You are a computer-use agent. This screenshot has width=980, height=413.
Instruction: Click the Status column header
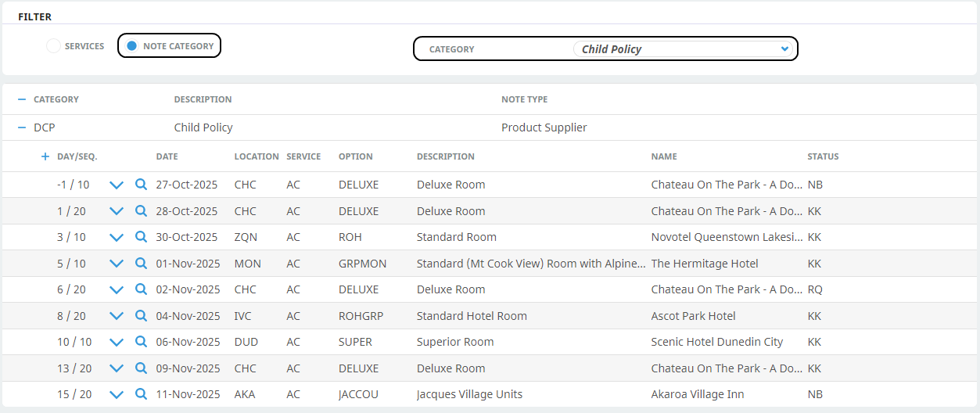823,156
